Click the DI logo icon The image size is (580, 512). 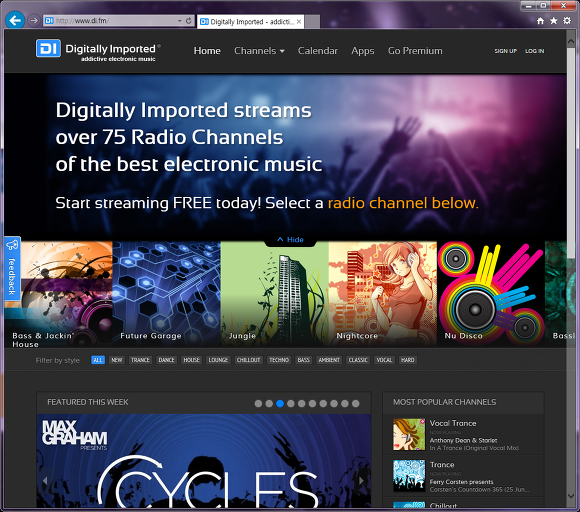[x=48, y=48]
